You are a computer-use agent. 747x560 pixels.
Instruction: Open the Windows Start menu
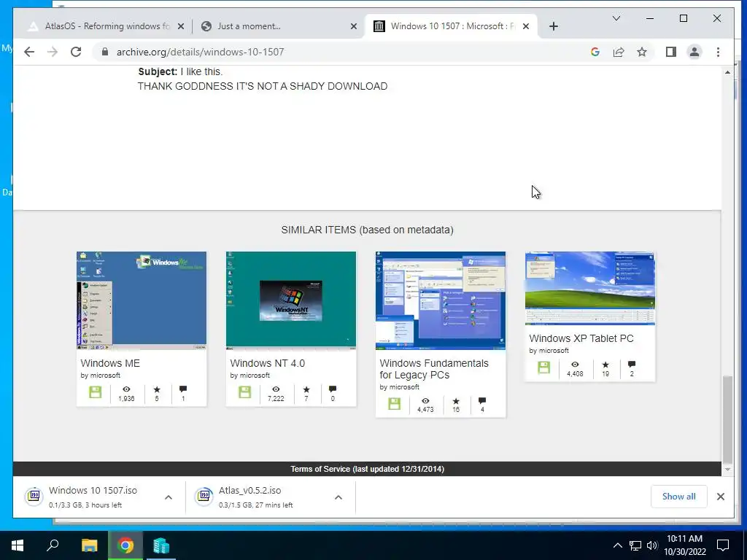click(18, 545)
